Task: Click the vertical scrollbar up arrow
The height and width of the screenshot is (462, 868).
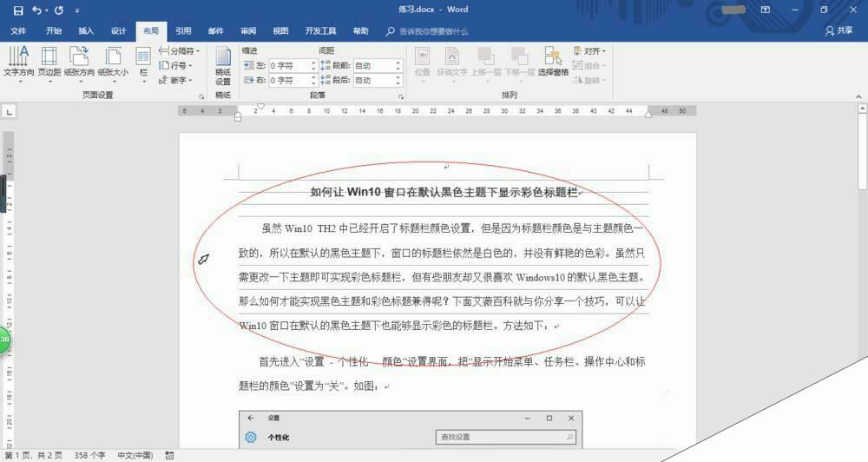Action: (x=863, y=109)
